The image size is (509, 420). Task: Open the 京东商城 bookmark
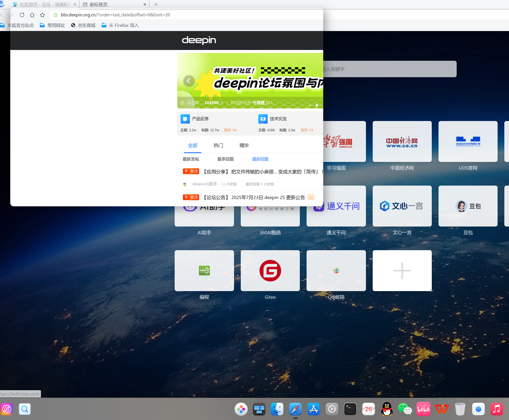pyautogui.click(x=83, y=25)
